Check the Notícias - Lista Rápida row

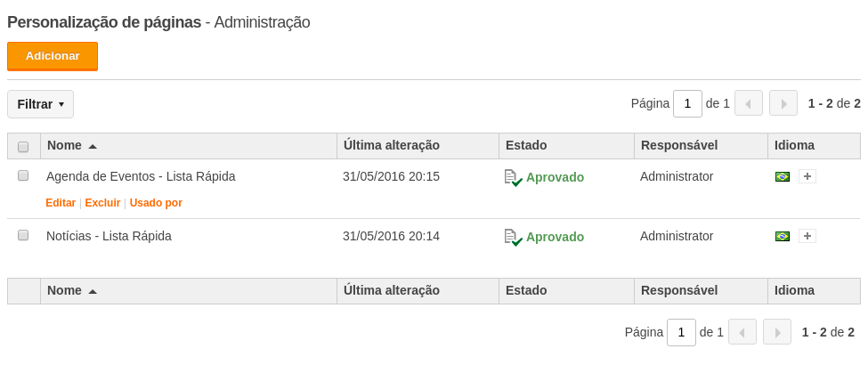click(x=23, y=235)
